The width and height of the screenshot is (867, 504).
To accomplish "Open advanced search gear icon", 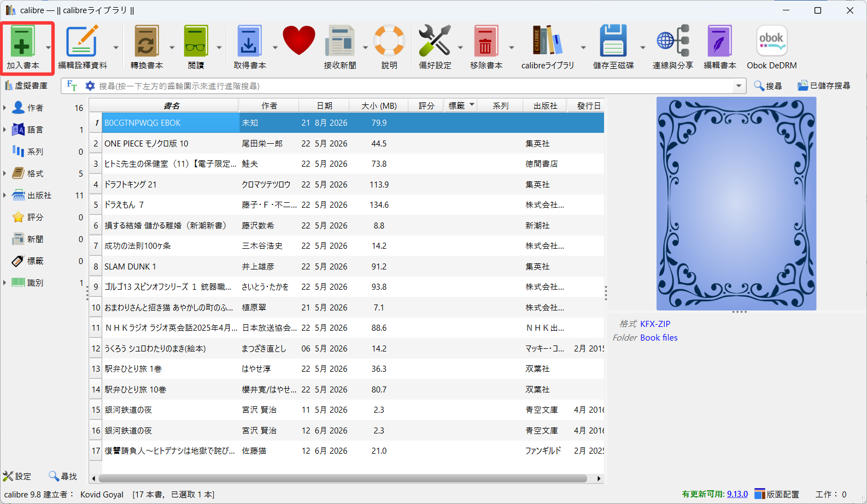I will click(x=90, y=86).
